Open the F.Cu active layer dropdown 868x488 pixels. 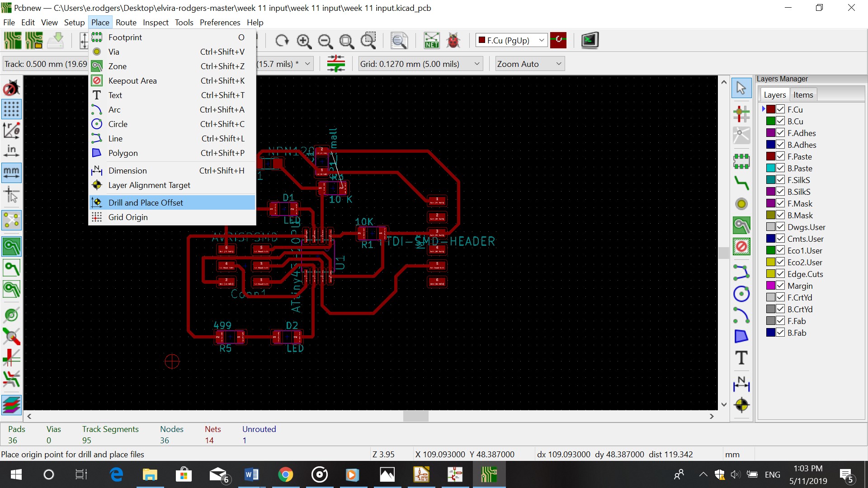click(x=541, y=41)
